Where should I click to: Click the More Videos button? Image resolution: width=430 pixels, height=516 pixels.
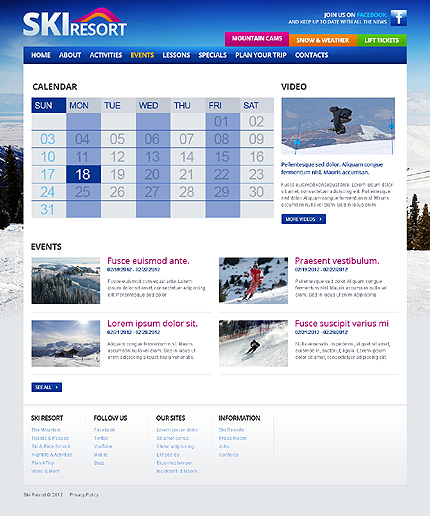click(303, 219)
